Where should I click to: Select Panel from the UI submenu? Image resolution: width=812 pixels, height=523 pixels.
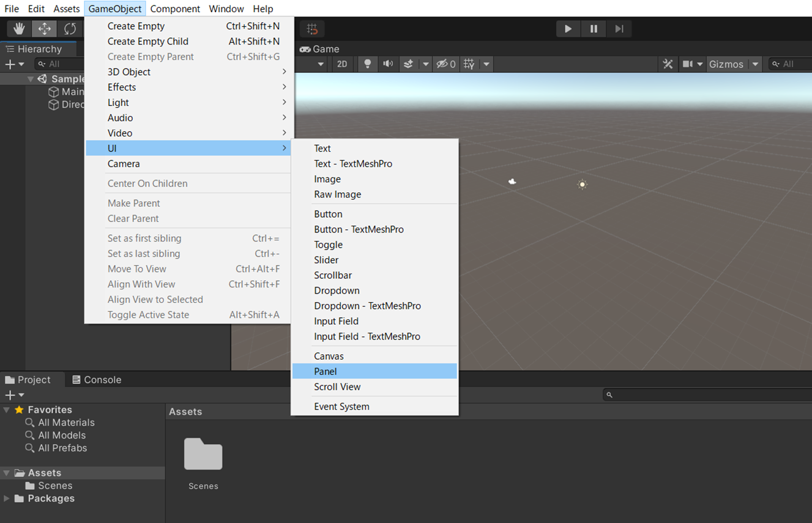pyautogui.click(x=325, y=371)
